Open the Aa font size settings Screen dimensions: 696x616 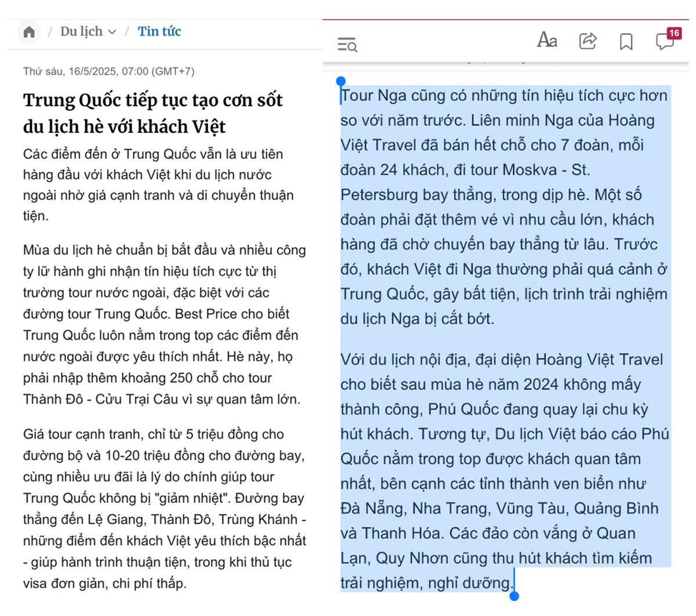(x=547, y=40)
